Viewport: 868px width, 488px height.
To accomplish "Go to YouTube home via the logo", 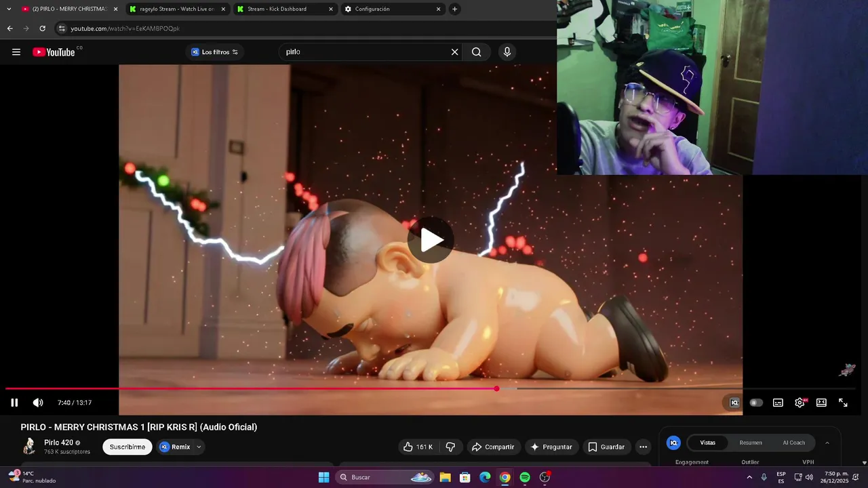I will point(54,52).
